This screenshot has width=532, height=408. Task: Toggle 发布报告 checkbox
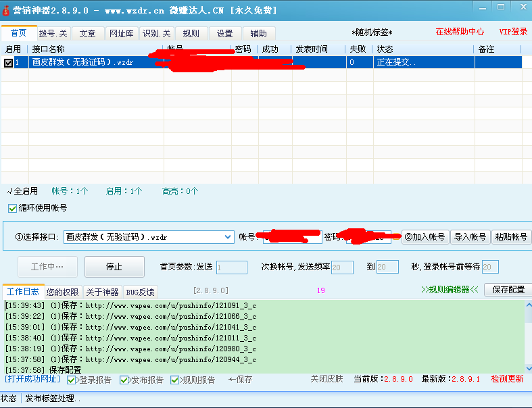point(124,380)
